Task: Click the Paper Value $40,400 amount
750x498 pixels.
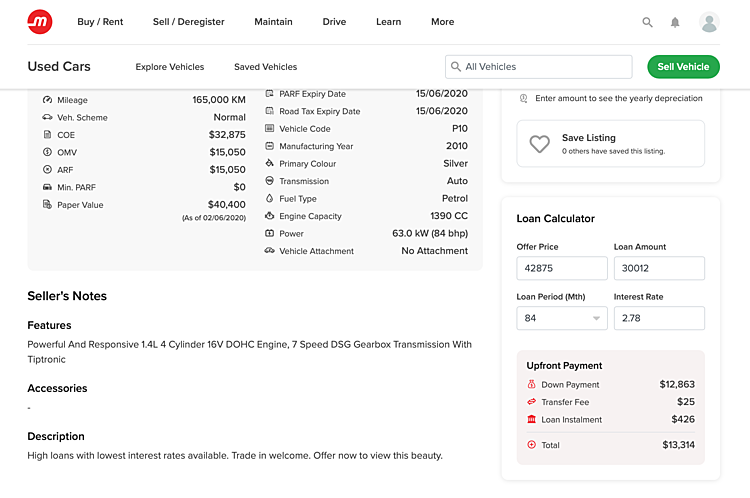Action: tap(226, 205)
